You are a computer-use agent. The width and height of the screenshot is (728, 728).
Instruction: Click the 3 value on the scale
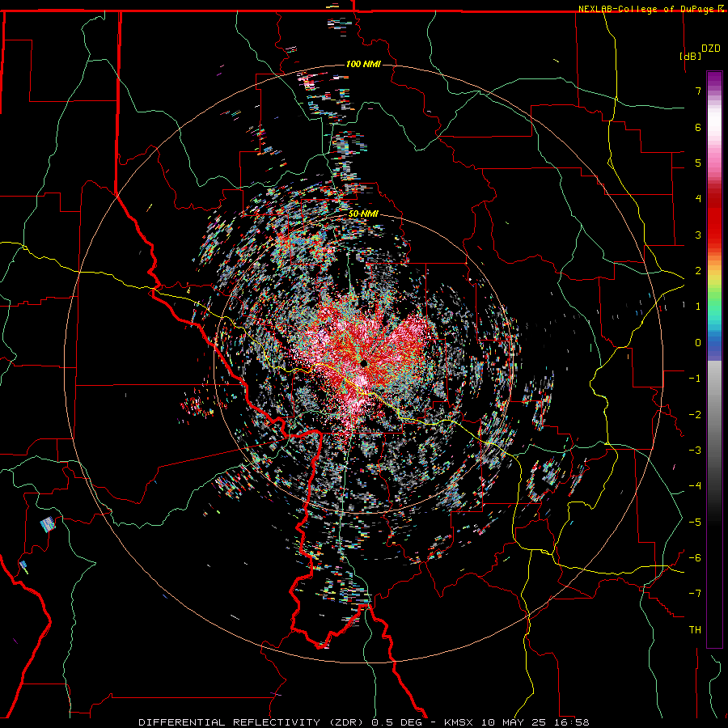pyautogui.click(x=698, y=235)
